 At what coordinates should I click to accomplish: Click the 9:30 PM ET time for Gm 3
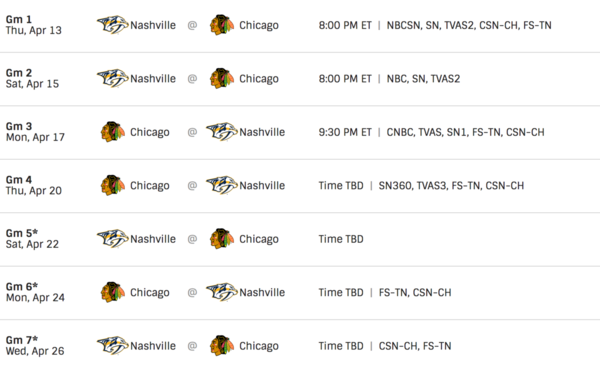pyautogui.click(x=345, y=132)
